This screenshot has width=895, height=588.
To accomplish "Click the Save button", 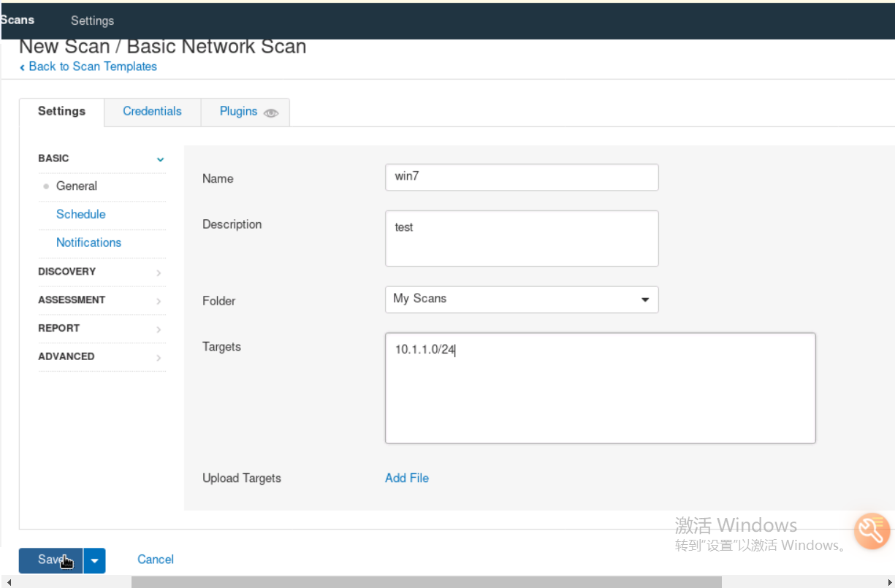I will pyautogui.click(x=50, y=560).
